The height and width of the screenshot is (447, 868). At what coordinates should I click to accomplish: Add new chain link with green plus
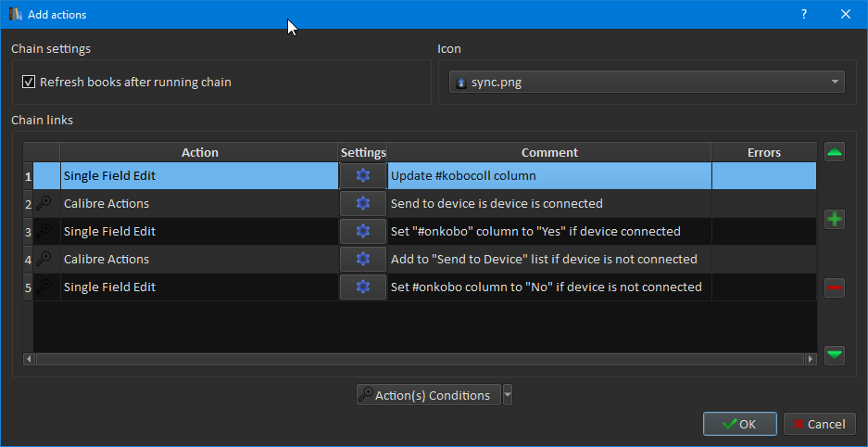point(835,220)
